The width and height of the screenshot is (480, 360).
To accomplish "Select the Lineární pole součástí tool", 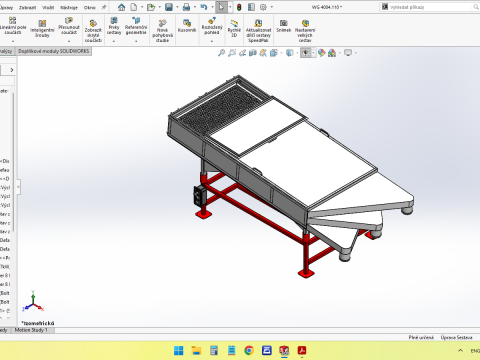I will coord(13,26).
